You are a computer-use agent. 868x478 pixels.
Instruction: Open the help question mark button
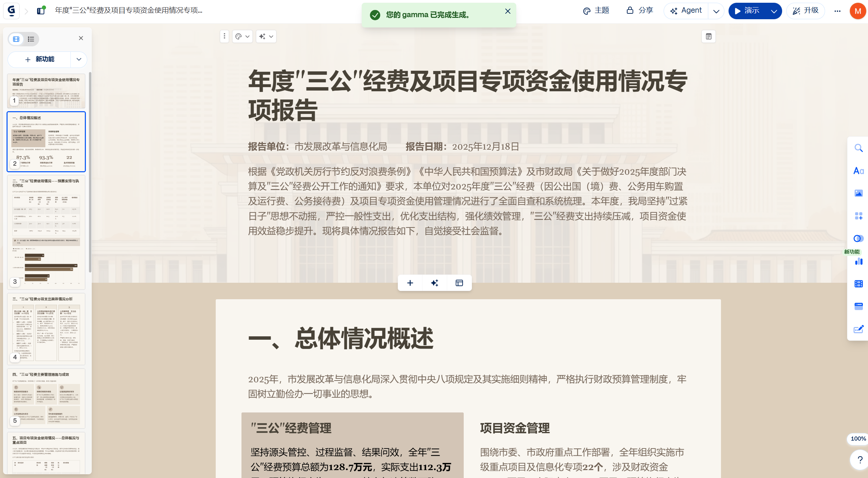pos(860,460)
